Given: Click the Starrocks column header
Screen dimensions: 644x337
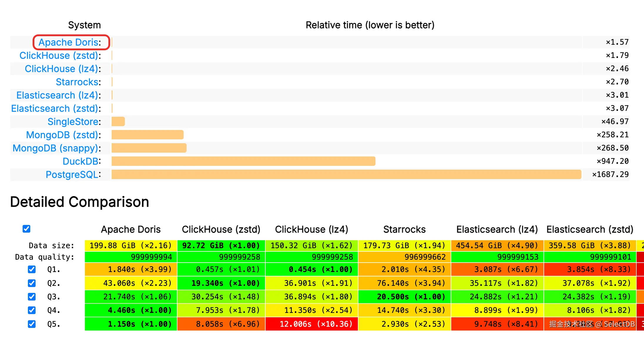Looking at the screenshot, I should (x=404, y=229).
